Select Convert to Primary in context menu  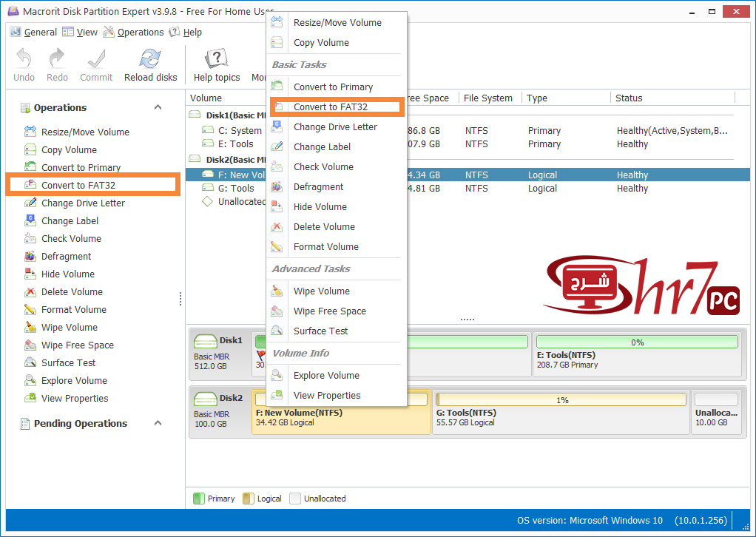tap(337, 87)
